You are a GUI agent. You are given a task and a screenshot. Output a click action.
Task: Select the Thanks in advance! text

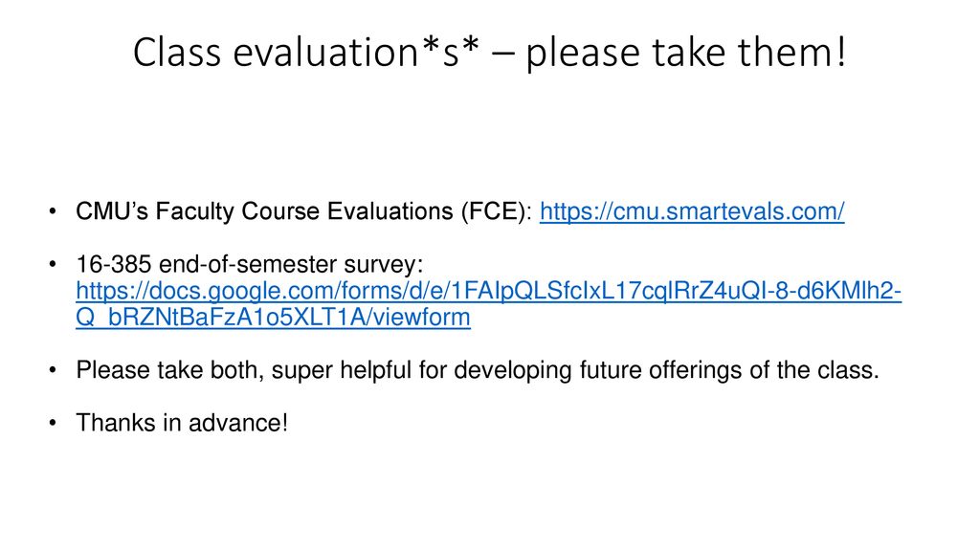(182, 423)
